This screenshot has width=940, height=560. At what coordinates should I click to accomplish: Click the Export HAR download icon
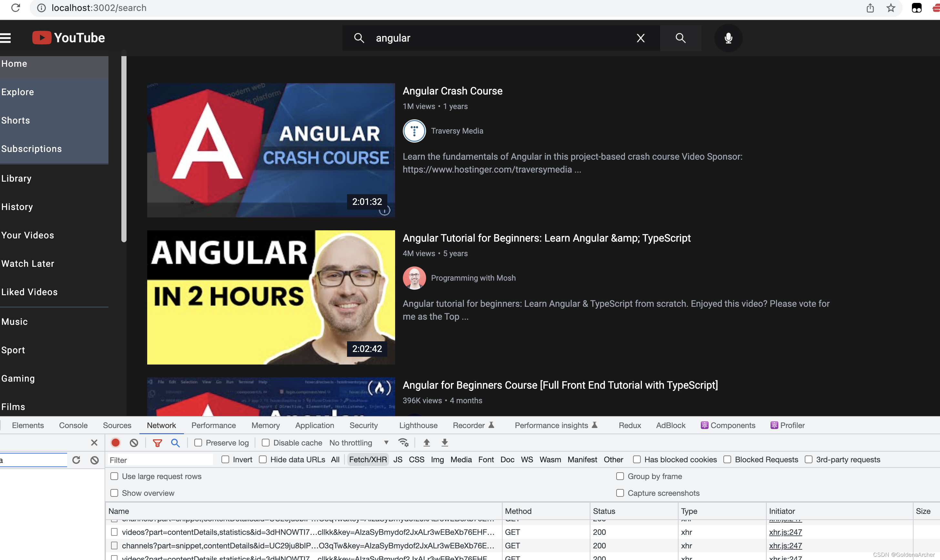(x=445, y=443)
